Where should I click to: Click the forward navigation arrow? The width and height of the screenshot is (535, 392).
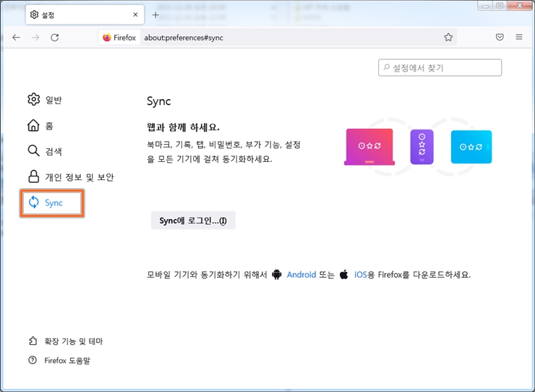point(35,38)
